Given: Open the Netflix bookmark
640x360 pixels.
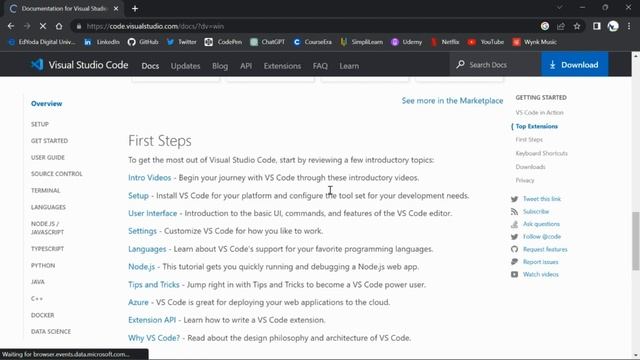Looking at the screenshot, I should point(445,42).
